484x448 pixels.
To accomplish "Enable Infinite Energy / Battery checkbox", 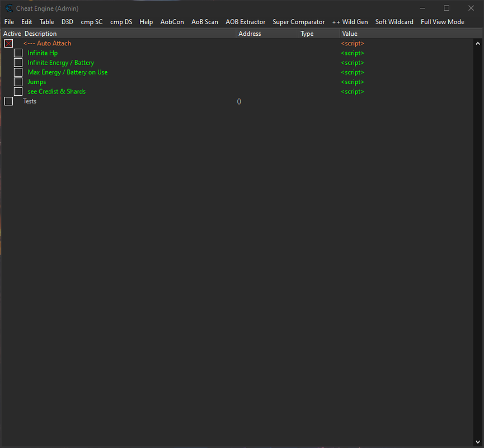I will pos(18,63).
